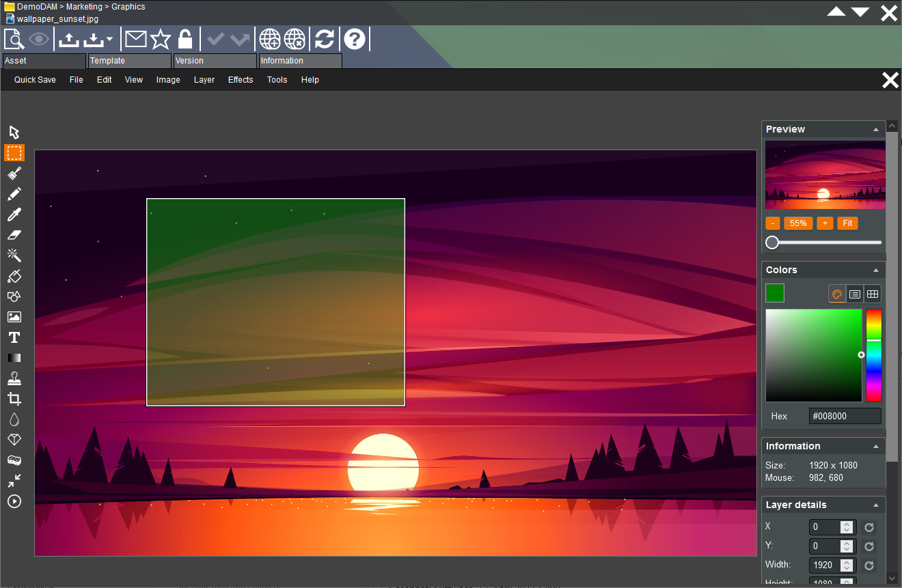Collapse the Preview panel
The image size is (902, 588).
pyautogui.click(x=875, y=128)
